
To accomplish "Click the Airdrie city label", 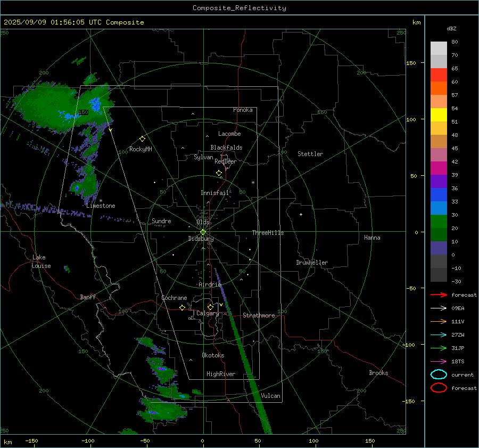I will [210, 284].
